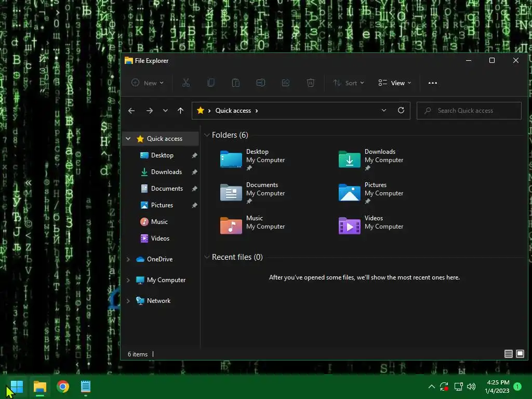
Task: Show hidden icons in system tray
Action: point(432,387)
